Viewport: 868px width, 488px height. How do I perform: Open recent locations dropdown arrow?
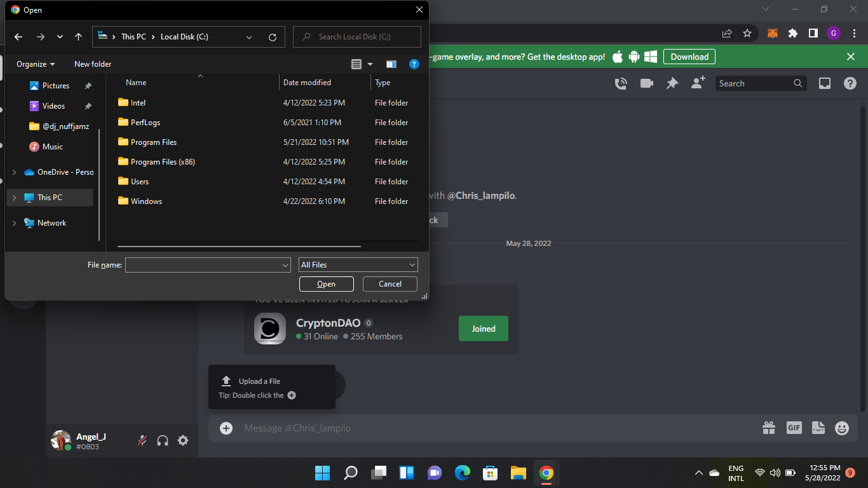pos(60,37)
